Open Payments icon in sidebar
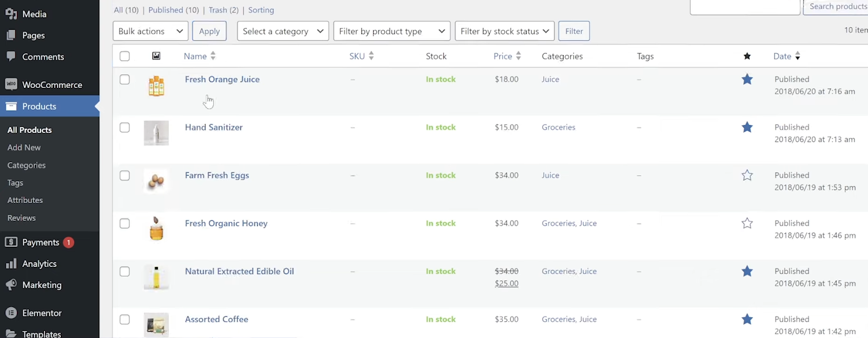 click(11, 242)
